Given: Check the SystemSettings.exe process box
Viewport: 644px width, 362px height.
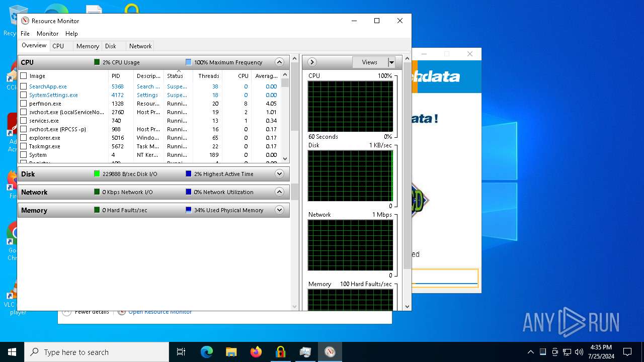Looking at the screenshot, I should (24, 95).
